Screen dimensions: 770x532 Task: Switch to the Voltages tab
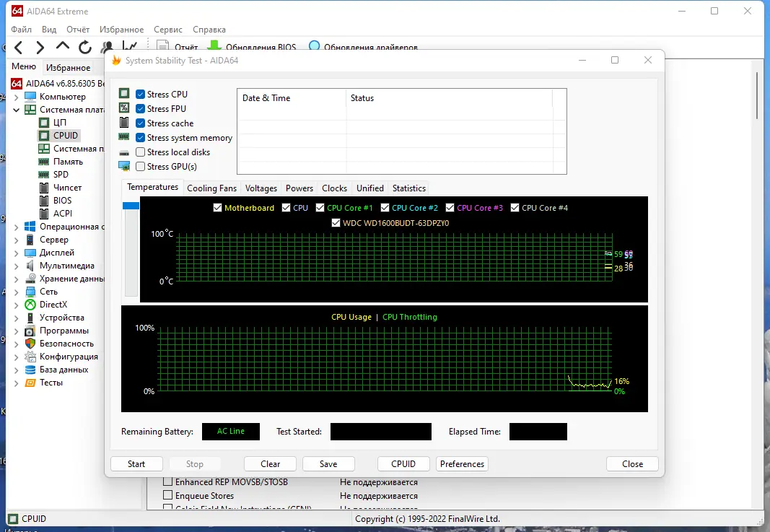point(261,188)
